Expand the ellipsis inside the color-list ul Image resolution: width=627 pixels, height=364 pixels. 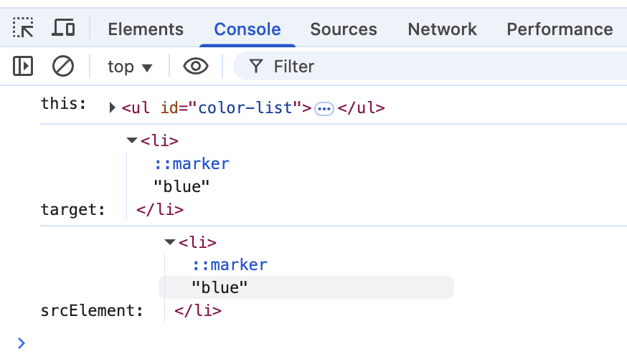(x=324, y=109)
